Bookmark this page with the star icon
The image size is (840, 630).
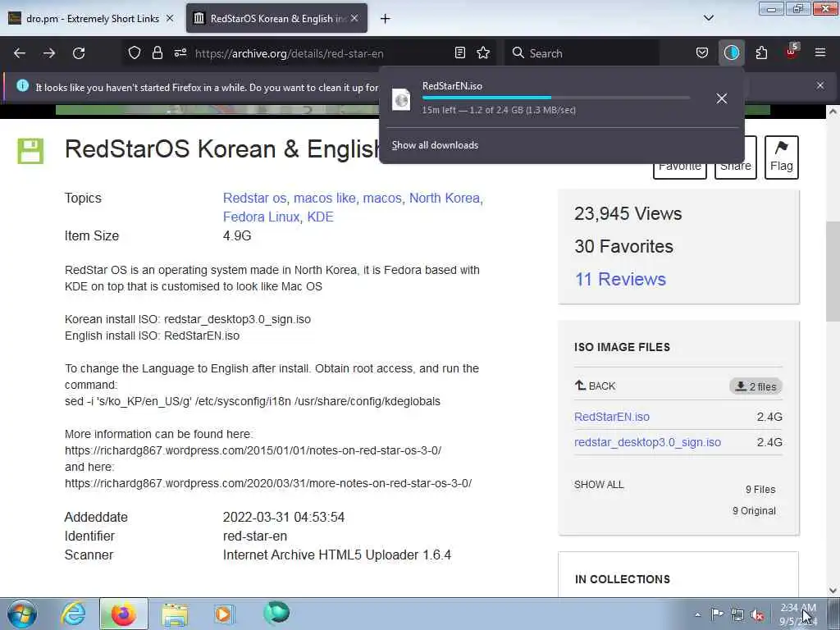coord(483,53)
